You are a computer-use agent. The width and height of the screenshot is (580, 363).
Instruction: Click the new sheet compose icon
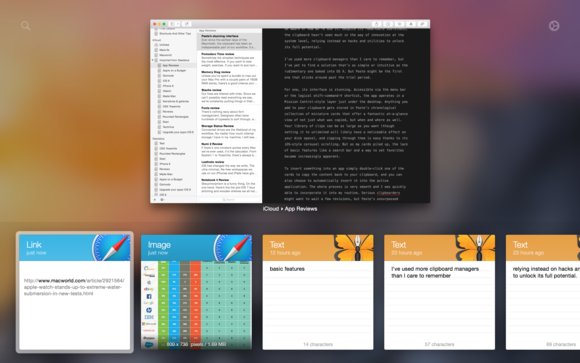click(187, 24)
